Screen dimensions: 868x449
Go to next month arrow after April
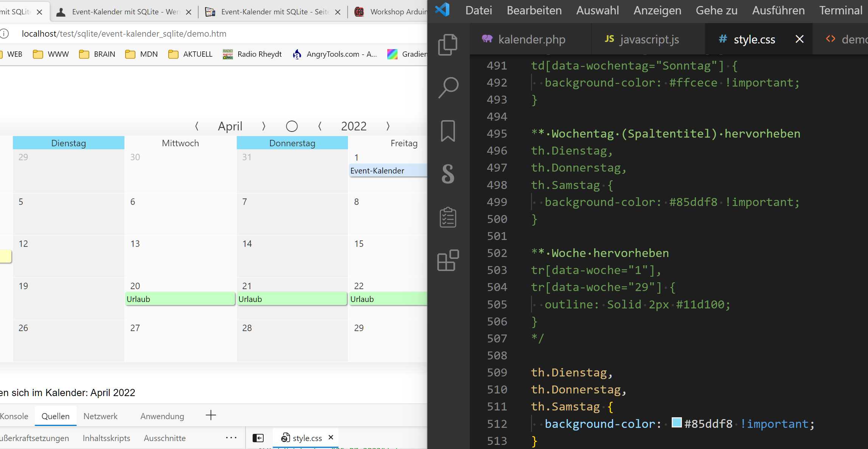pyautogui.click(x=264, y=126)
